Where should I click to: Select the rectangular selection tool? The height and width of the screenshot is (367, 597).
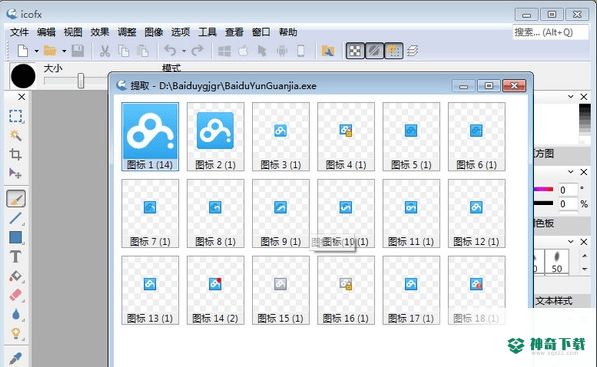point(16,116)
